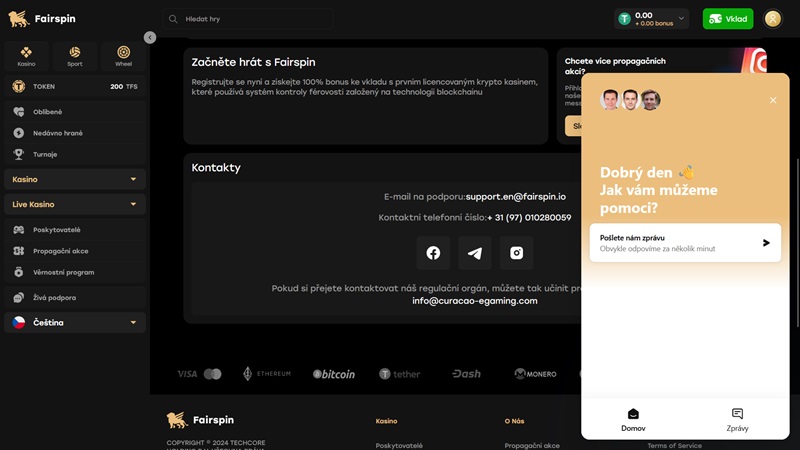Open the Instagram social icon
This screenshot has height=450, width=800.
click(516, 253)
